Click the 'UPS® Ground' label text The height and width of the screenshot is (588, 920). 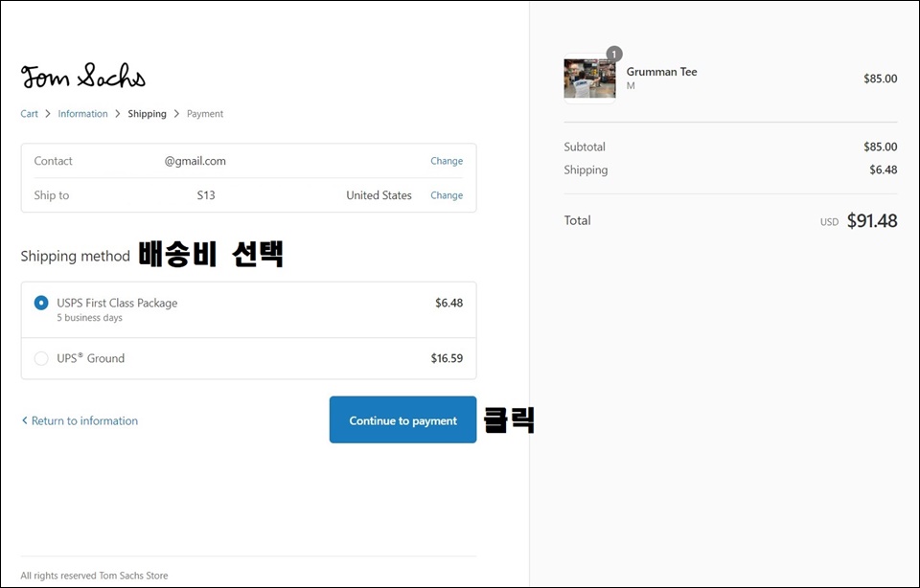90,358
